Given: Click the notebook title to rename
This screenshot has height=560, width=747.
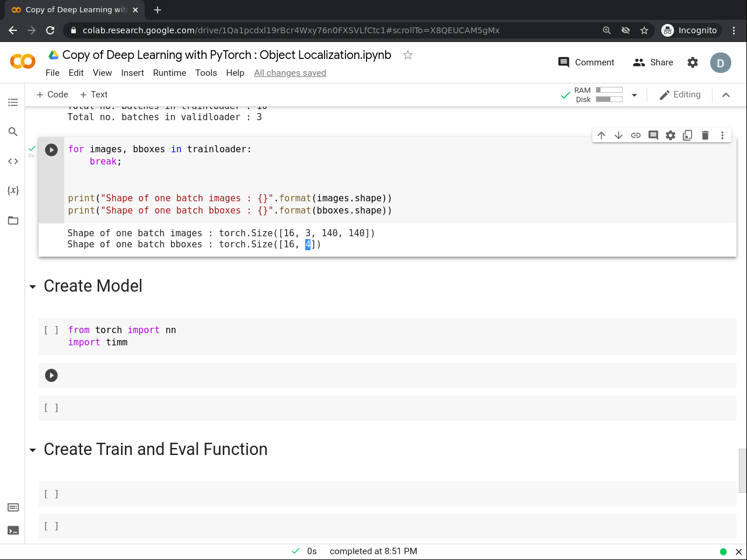Looking at the screenshot, I should (x=226, y=55).
